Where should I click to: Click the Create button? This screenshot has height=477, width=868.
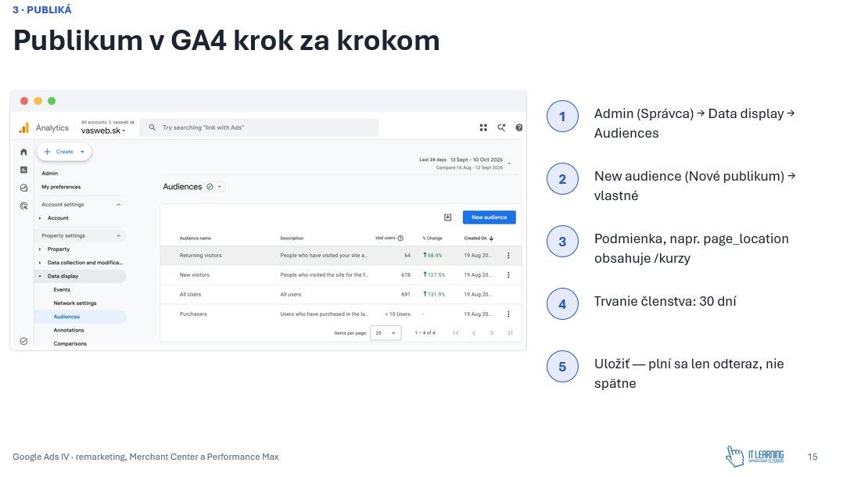pos(64,152)
